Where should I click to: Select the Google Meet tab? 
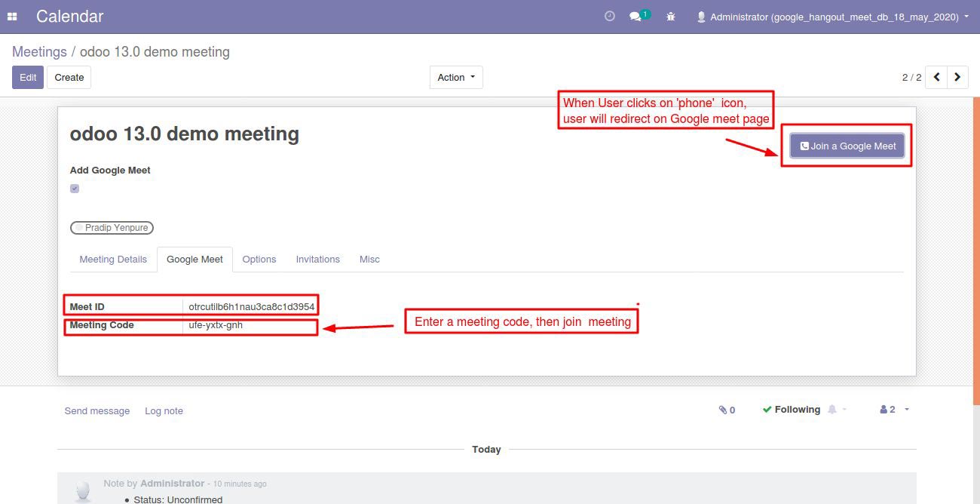[194, 259]
